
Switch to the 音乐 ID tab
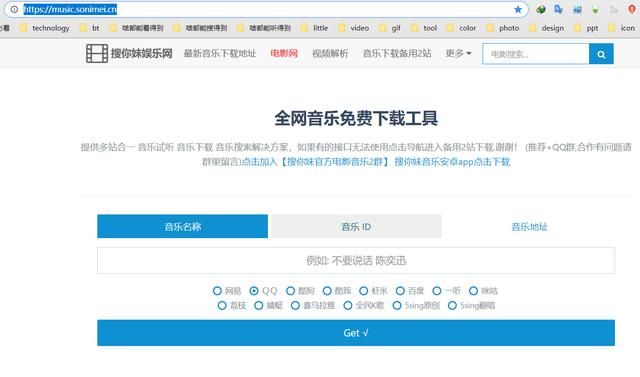356,226
